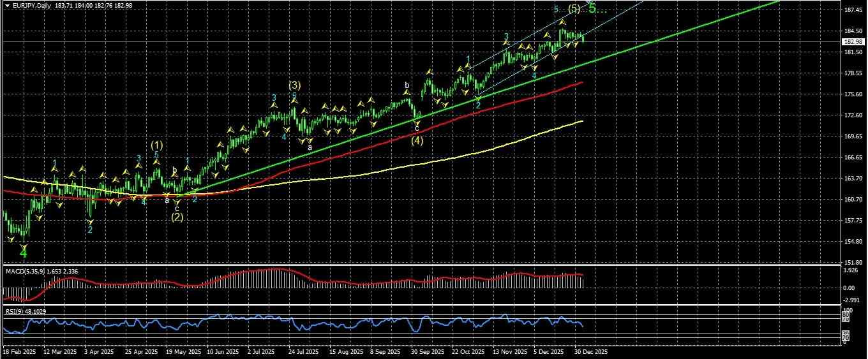The image size is (868, 359).
Task: Click the 22 Oct 2025 date label
Action: tap(468, 351)
